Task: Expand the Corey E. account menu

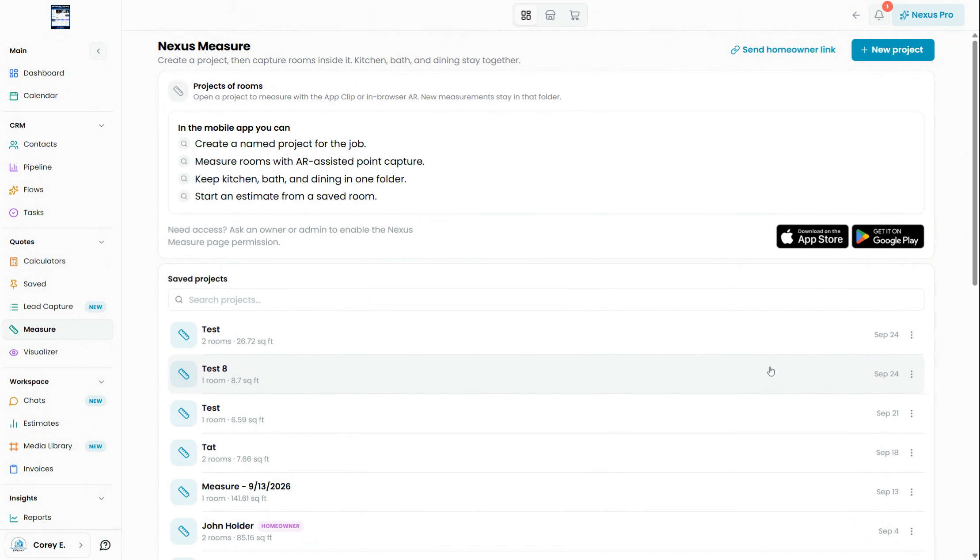Action: (48, 545)
